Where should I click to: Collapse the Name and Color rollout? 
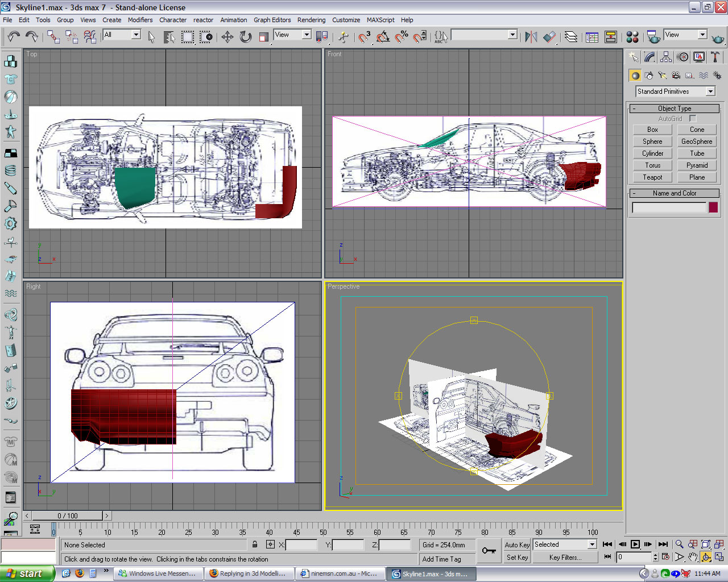(x=675, y=193)
